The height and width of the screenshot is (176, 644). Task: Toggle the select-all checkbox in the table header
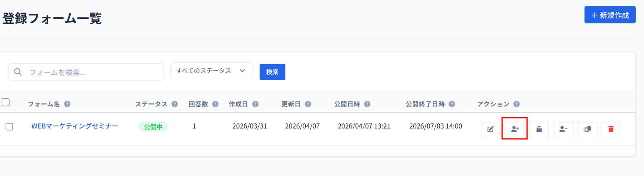pos(6,102)
